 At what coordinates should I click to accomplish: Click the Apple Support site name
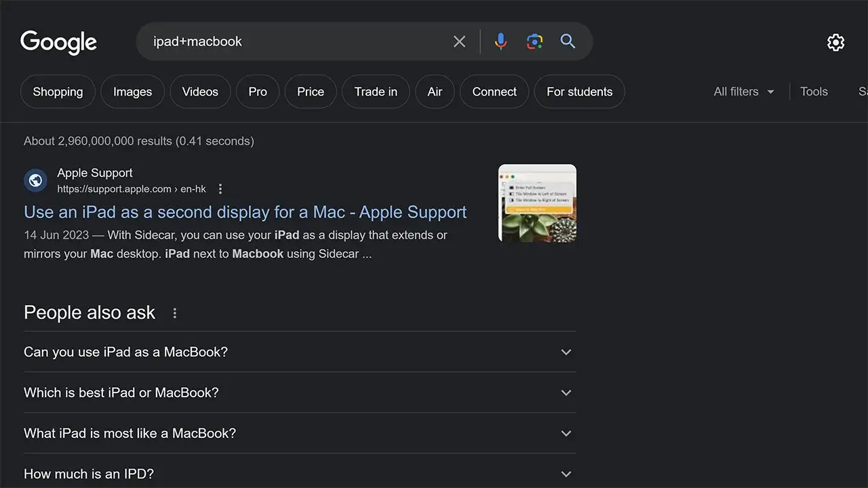pos(95,173)
